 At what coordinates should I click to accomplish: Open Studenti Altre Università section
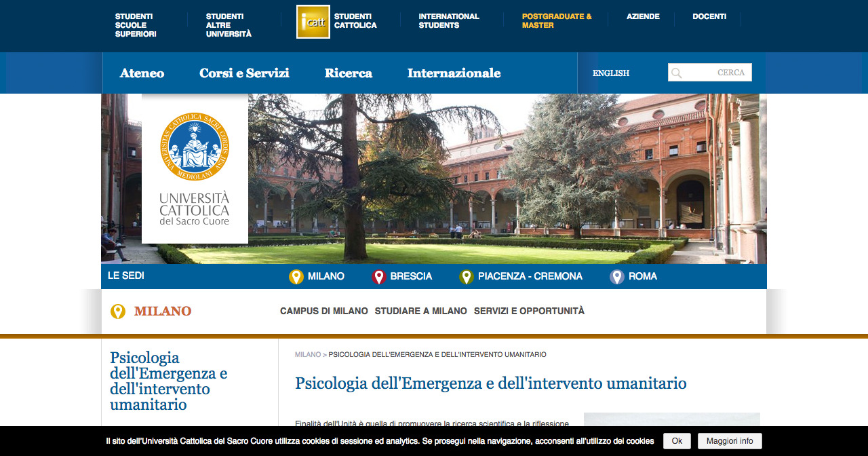pyautogui.click(x=229, y=25)
